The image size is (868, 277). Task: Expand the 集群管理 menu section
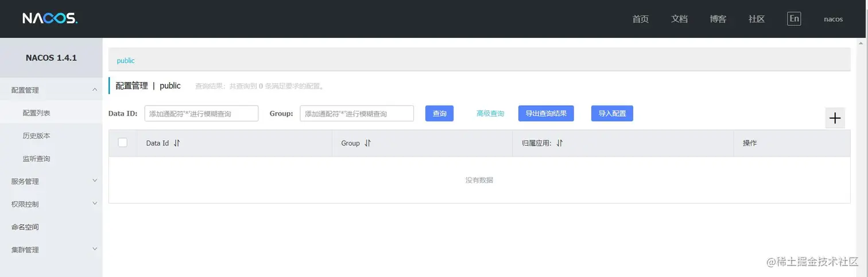point(51,249)
